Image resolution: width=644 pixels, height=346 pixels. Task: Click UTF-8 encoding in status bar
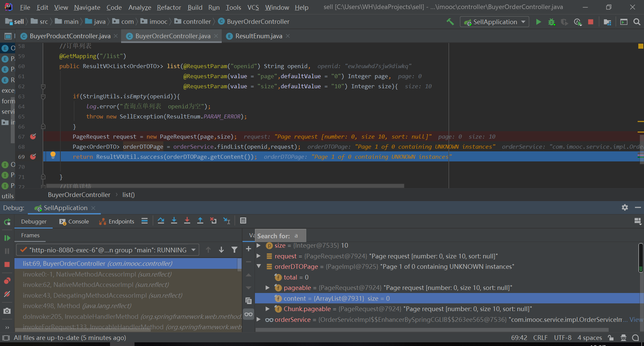click(x=562, y=338)
